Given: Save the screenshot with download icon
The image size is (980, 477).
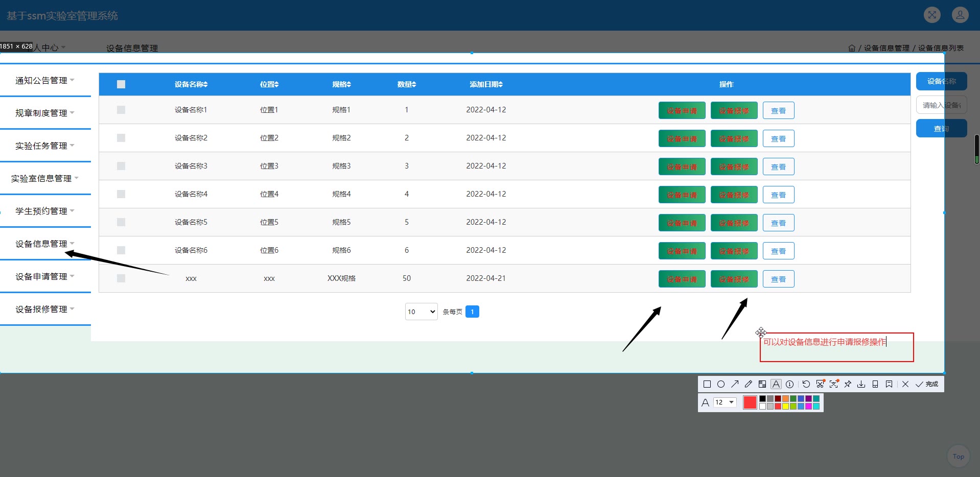Looking at the screenshot, I should point(861,384).
